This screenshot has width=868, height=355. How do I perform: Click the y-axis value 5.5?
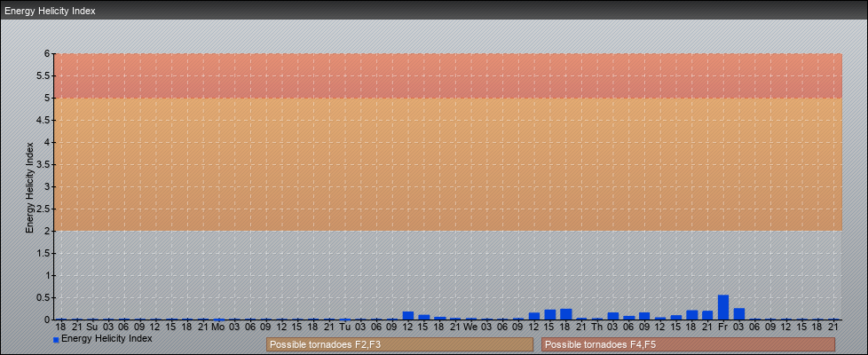(44, 75)
